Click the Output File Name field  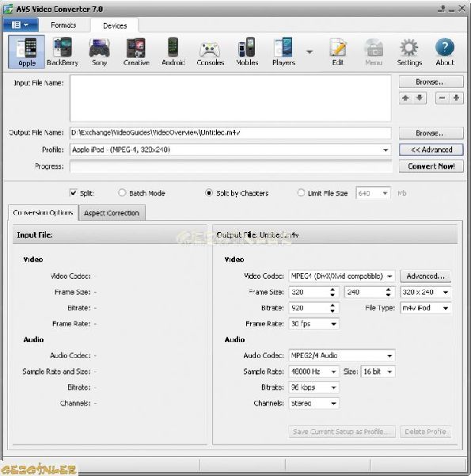click(x=230, y=133)
